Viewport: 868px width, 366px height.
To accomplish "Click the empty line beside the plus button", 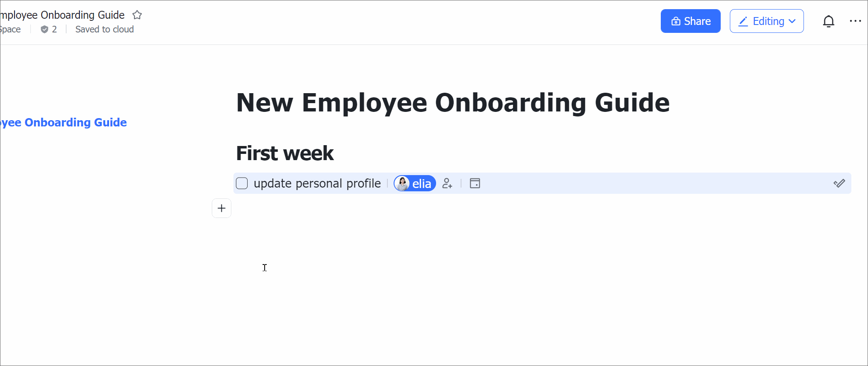I will pos(374,208).
